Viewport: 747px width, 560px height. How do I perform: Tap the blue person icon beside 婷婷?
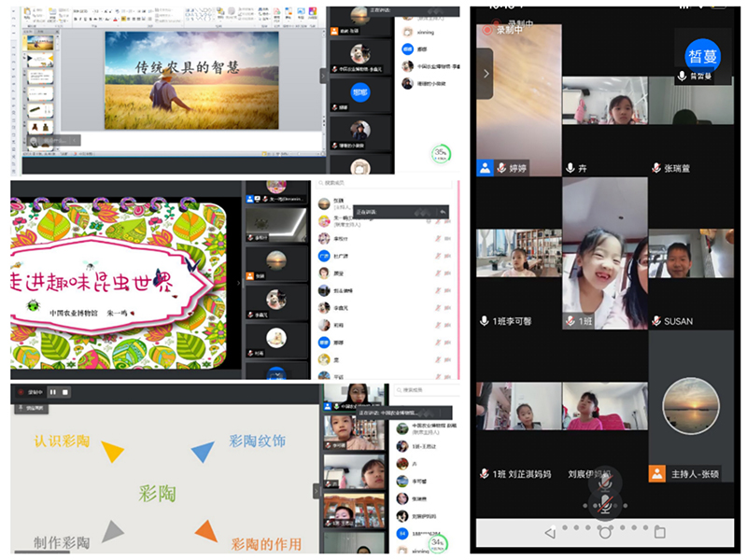(x=485, y=168)
